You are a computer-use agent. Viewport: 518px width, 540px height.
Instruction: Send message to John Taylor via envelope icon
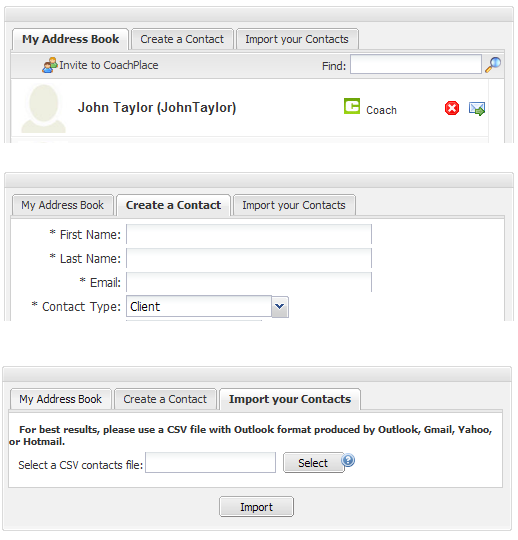[x=477, y=108]
